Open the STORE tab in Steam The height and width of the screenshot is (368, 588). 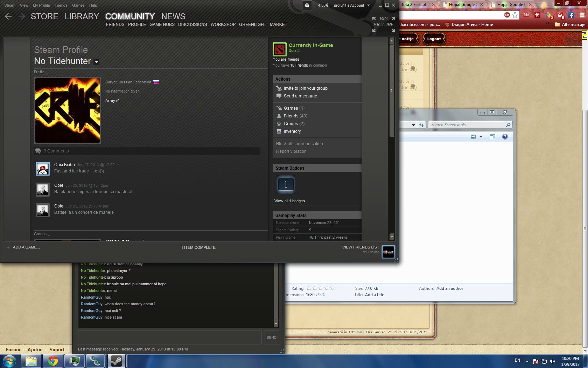click(44, 16)
